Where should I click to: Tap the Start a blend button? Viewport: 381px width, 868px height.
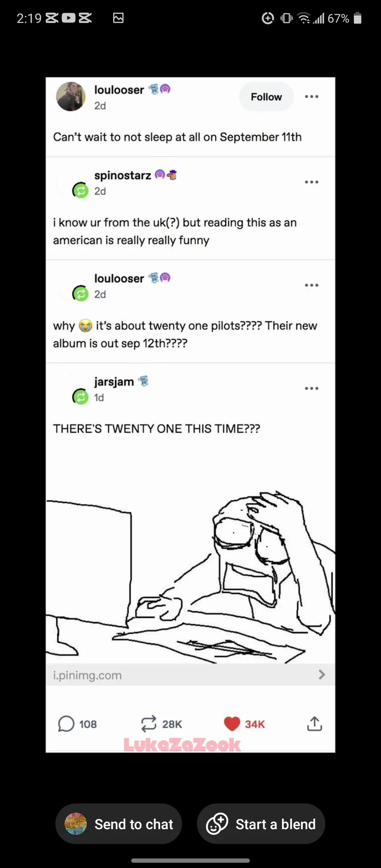point(261,824)
